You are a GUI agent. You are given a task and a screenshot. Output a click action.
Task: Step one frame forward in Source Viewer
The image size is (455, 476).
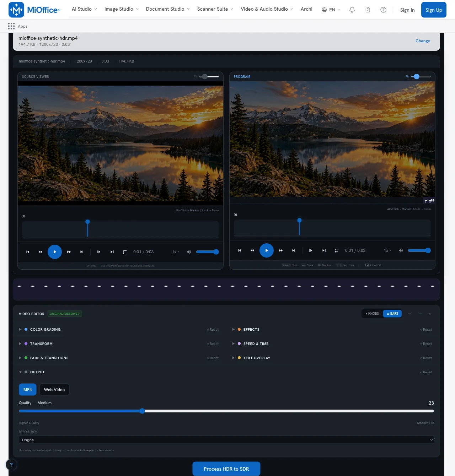click(x=99, y=252)
